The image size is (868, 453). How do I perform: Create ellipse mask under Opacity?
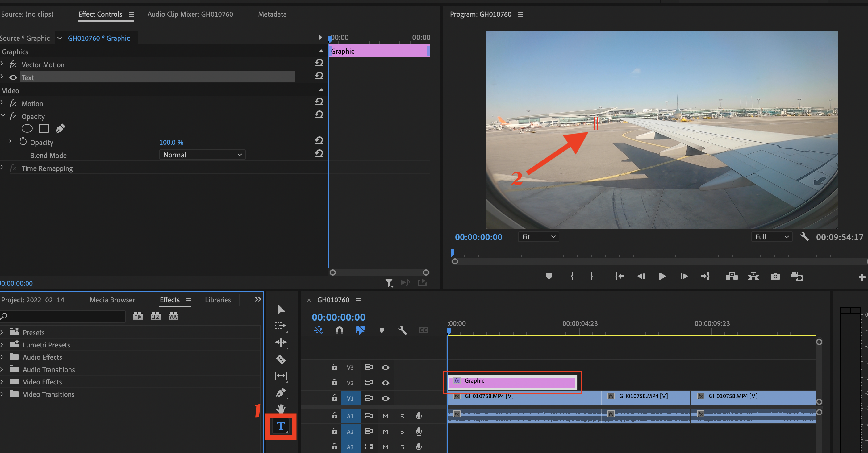pos(27,128)
